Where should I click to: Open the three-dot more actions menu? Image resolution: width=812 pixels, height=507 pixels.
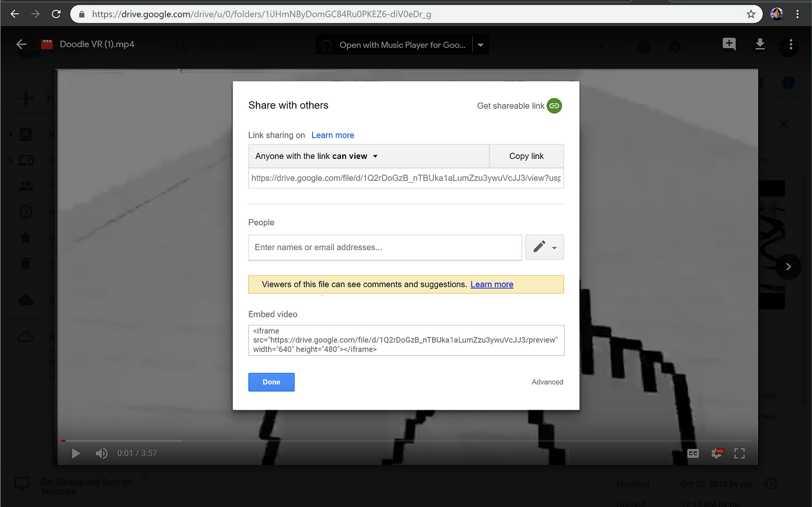pyautogui.click(x=791, y=44)
